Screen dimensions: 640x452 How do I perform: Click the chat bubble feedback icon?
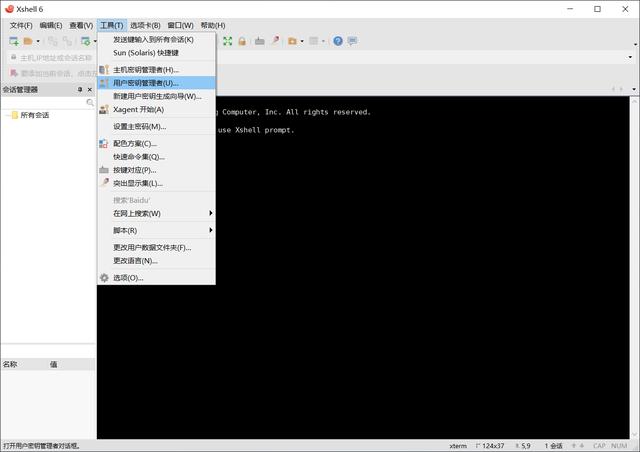point(353,41)
